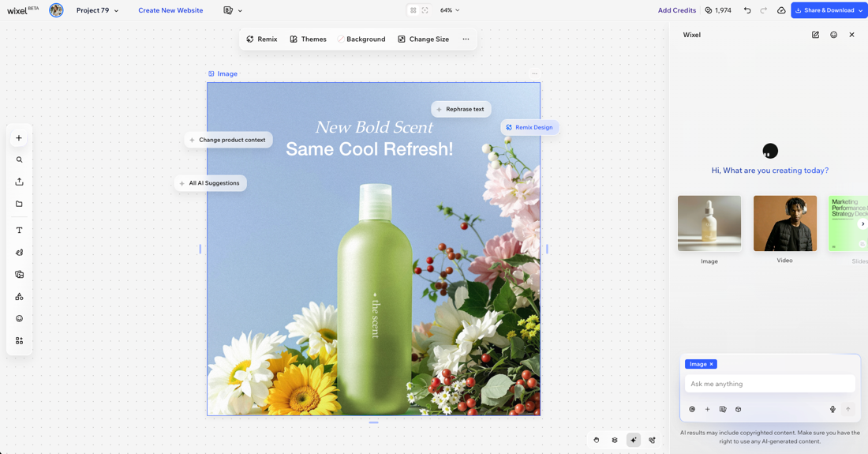868x454 pixels.
Task: Click the wixel logo at top left
Action: click(x=23, y=10)
